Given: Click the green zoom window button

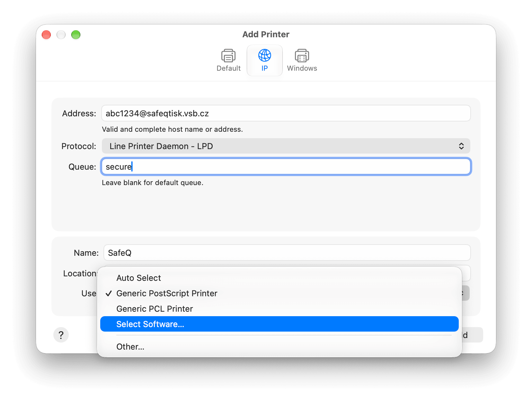Looking at the screenshot, I should pyautogui.click(x=76, y=35).
